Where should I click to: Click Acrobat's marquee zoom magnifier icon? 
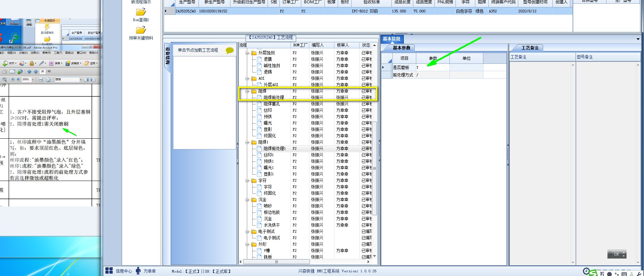coord(4,80)
